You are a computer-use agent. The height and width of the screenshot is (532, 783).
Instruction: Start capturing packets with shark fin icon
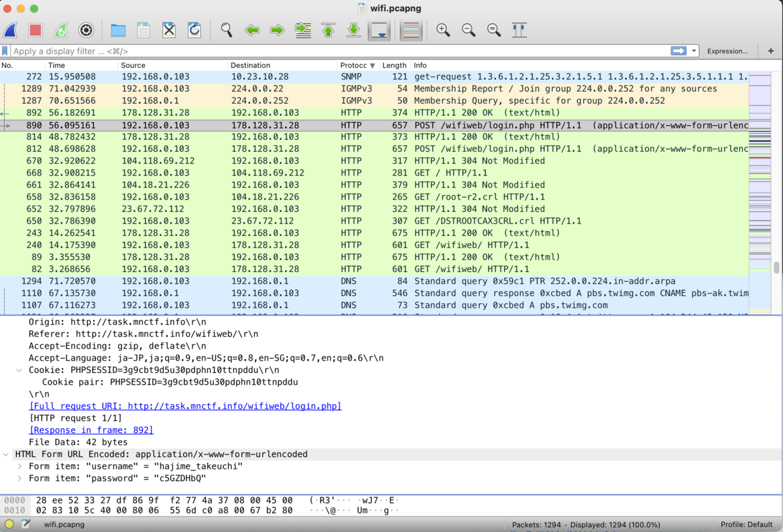(10, 30)
